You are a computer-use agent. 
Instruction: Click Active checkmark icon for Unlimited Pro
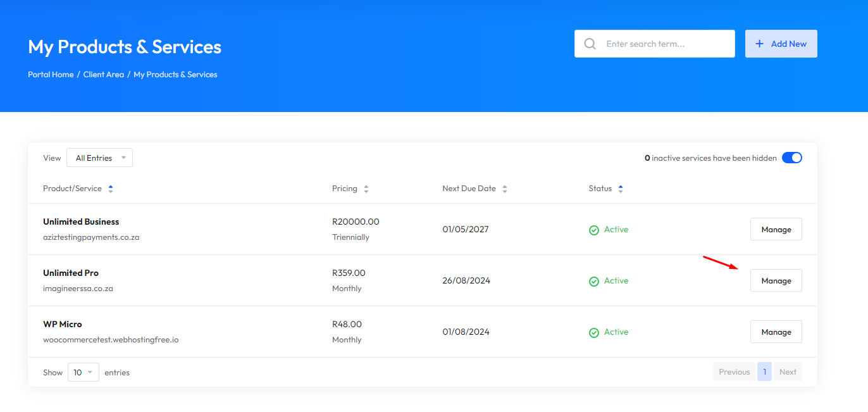(594, 282)
